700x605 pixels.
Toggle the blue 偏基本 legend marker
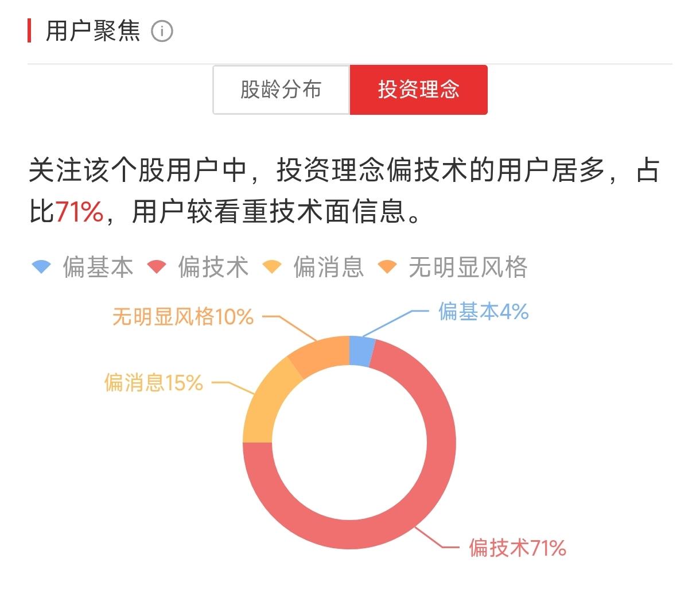[41, 267]
